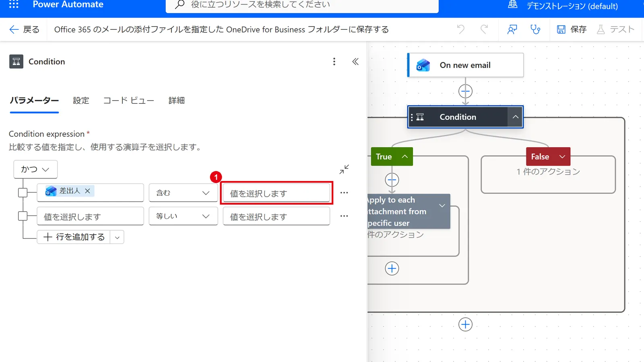Image resolution: width=644 pixels, height=362 pixels.
Task: Click the Condition node drag handle dots
Action: pyautogui.click(x=412, y=117)
